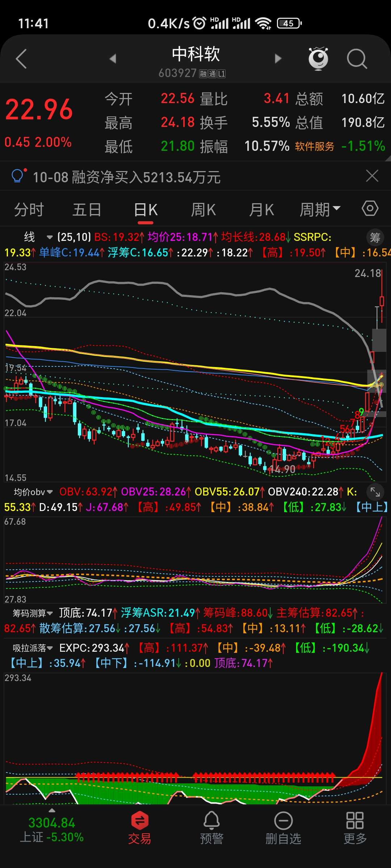391x868 pixels.
Task: Open the 软件服务 sector link
Action: tap(315, 146)
